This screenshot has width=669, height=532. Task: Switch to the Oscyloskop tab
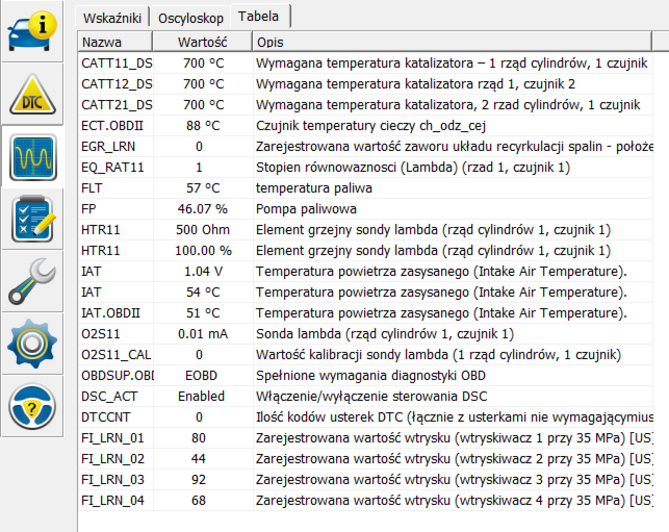click(x=190, y=17)
